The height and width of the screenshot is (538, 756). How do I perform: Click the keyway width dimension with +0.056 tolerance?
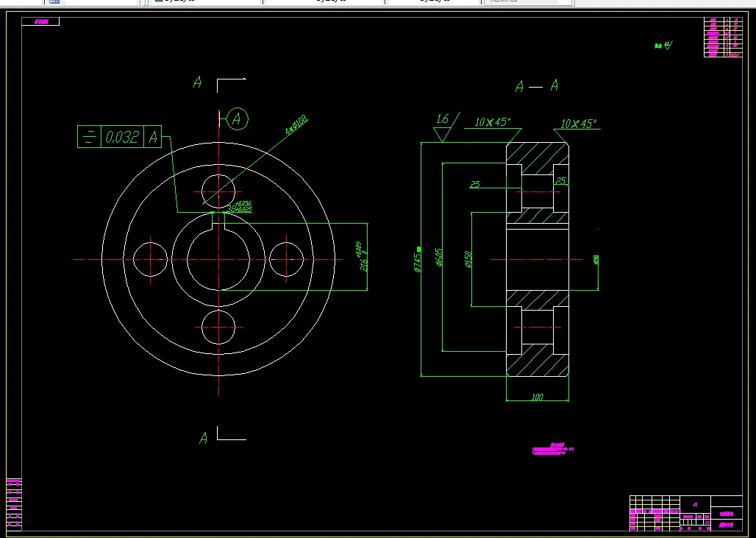tap(240, 207)
